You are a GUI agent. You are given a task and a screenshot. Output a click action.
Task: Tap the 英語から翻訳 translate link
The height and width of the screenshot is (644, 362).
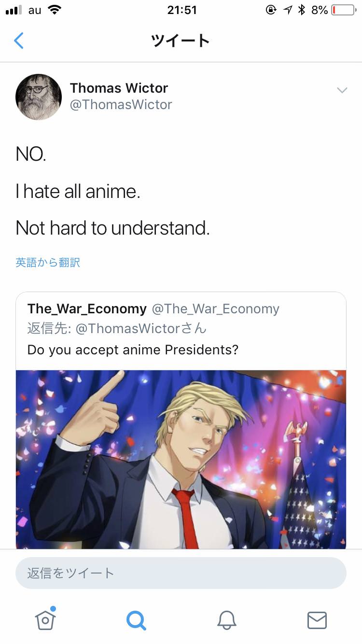tap(48, 262)
